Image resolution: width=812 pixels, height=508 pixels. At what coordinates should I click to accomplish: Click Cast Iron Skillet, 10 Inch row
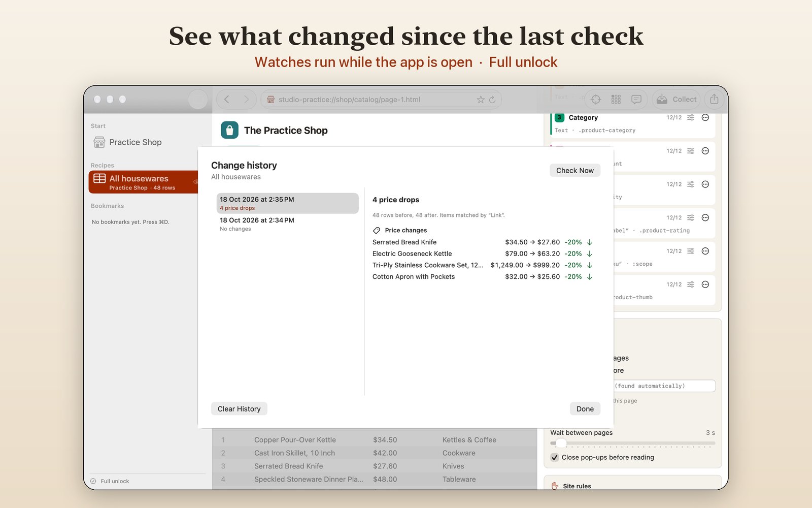point(375,453)
